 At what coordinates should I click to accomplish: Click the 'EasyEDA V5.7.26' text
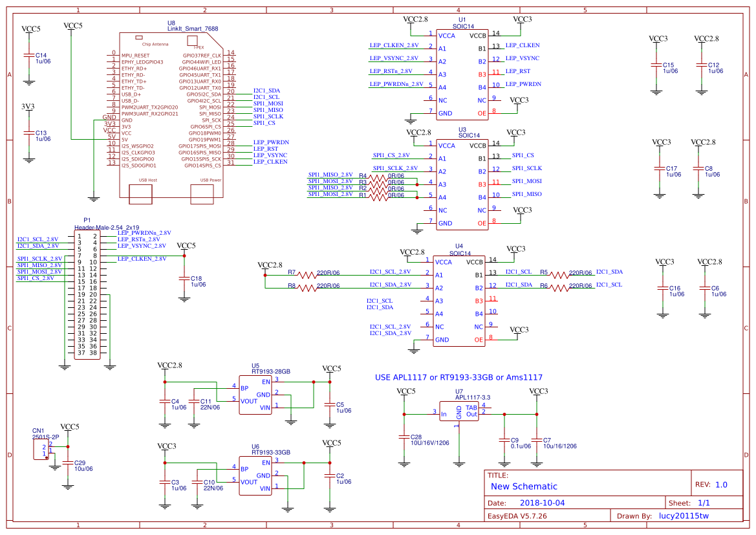(x=517, y=516)
